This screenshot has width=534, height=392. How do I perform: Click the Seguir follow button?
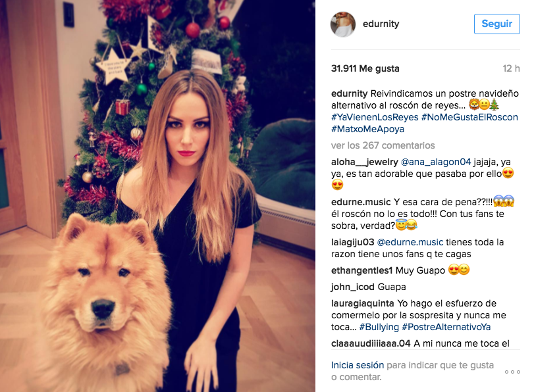[497, 24]
